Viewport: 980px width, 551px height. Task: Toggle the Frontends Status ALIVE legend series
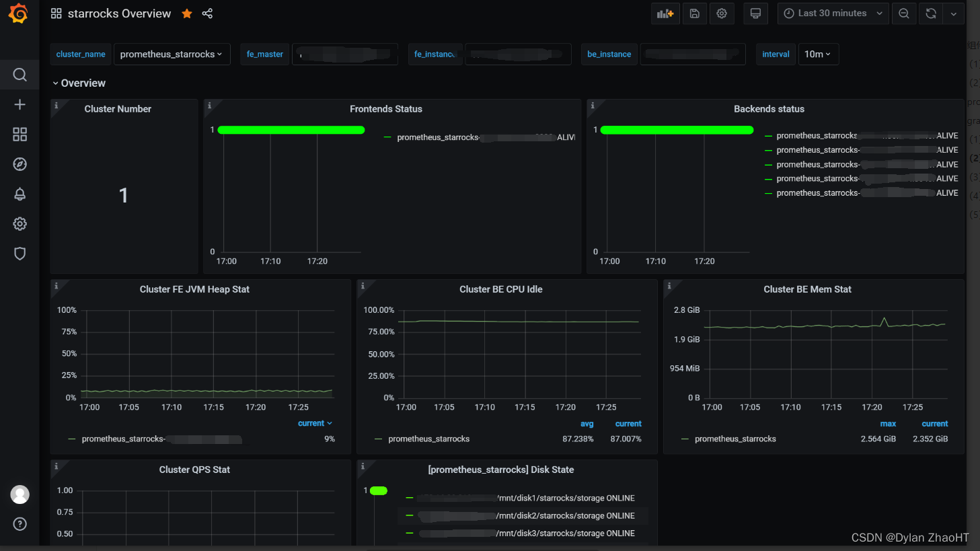(x=486, y=137)
